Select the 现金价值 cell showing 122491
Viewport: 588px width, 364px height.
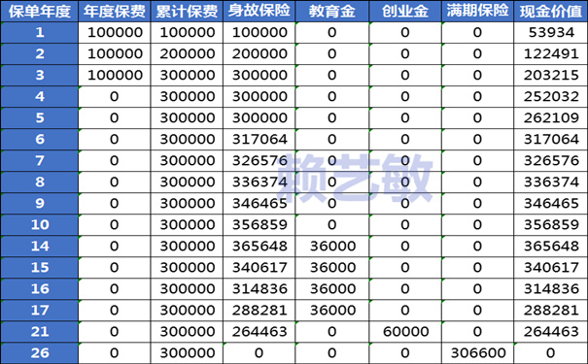point(550,54)
